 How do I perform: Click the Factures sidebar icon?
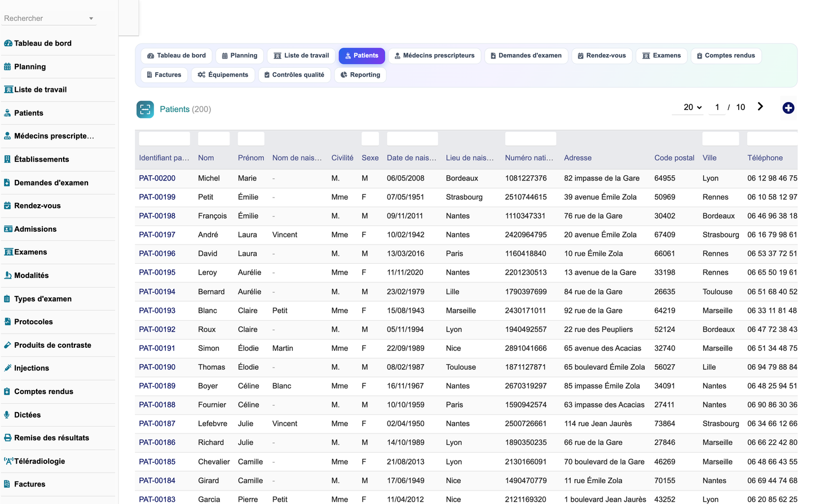7,484
